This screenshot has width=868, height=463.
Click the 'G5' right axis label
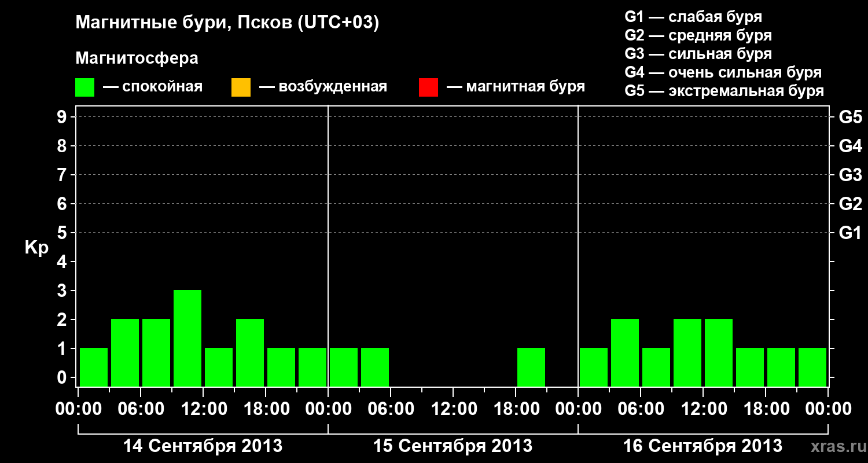(x=850, y=117)
